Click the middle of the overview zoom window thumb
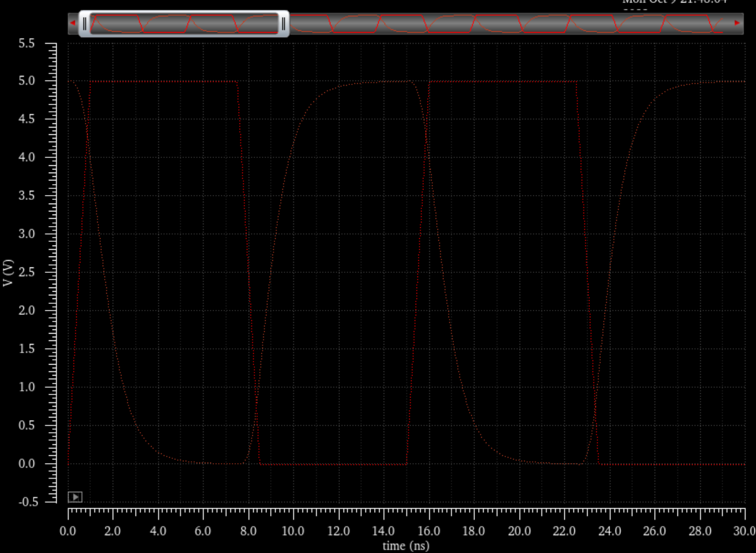The height and width of the screenshot is (553, 756). [184, 24]
